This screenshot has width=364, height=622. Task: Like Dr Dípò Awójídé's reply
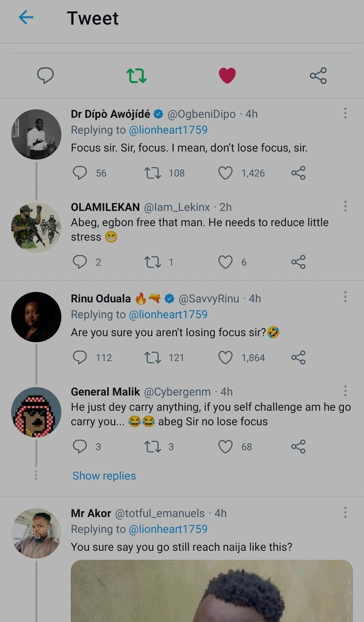(x=225, y=173)
